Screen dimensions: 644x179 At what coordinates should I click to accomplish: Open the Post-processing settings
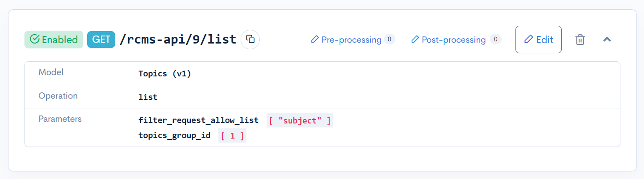pos(448,40)
